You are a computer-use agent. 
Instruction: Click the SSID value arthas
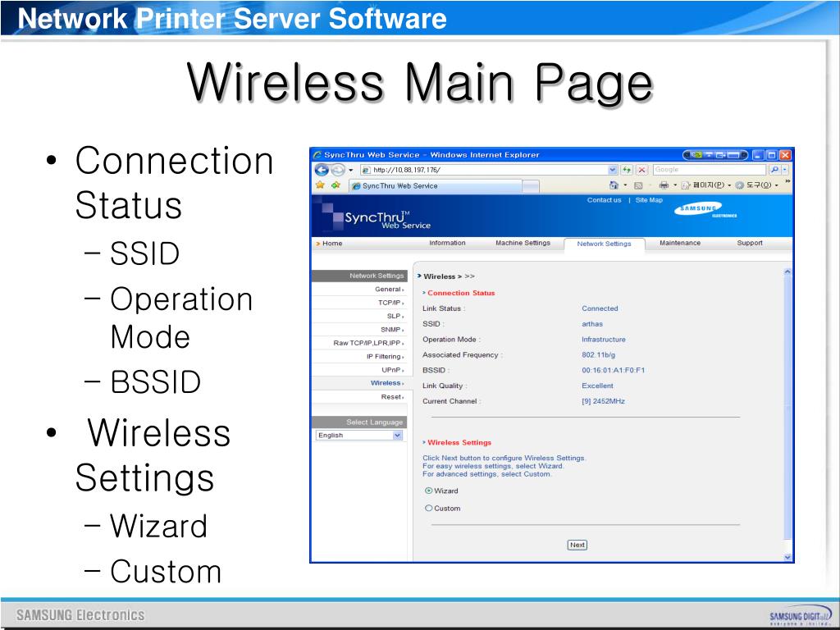click(592, 324)
